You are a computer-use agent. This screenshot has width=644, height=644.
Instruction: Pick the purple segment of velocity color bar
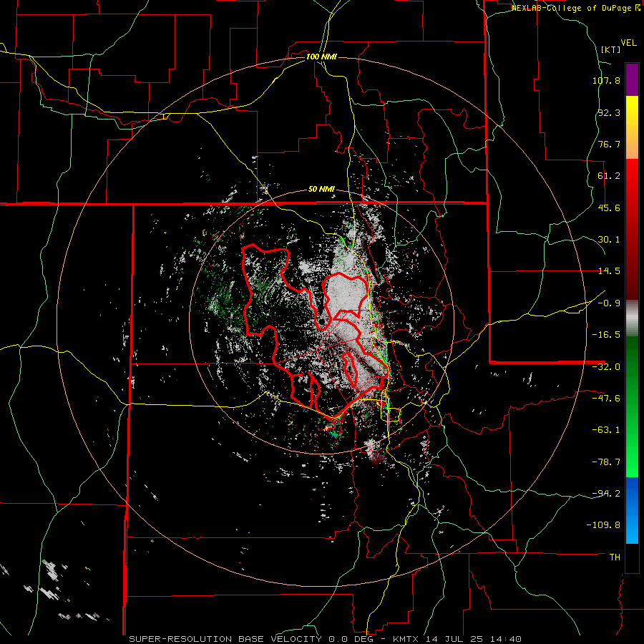(x=632, y=79)
